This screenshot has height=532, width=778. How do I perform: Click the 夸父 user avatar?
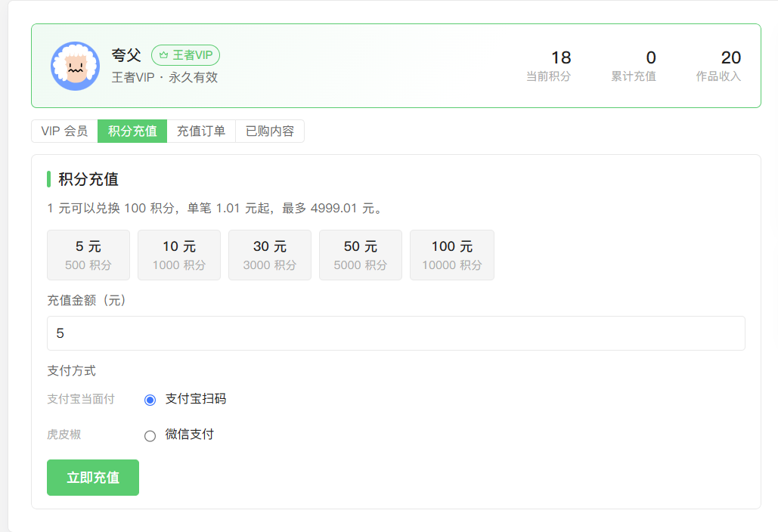[76, 66]
